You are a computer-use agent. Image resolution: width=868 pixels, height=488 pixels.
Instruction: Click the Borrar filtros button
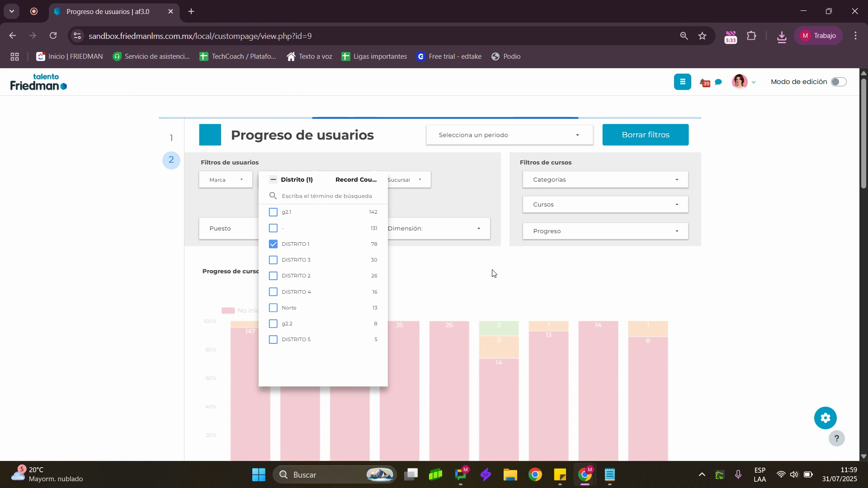[x=645, y=135]
